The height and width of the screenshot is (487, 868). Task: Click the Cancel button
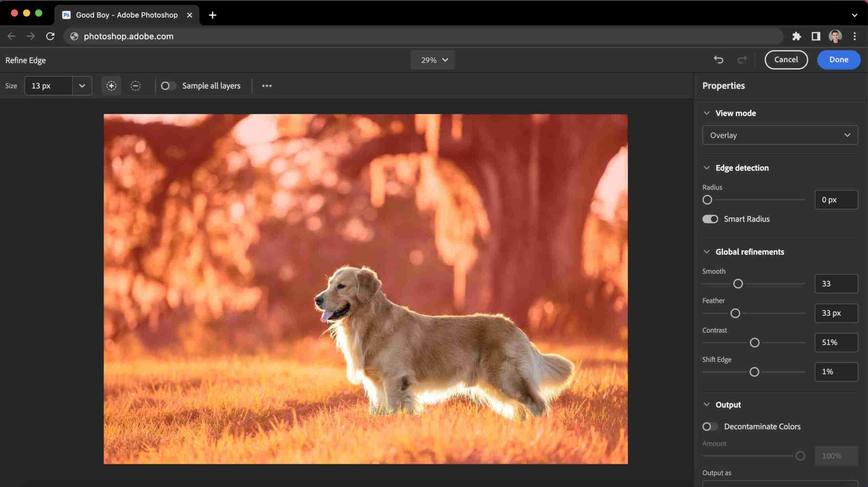pos(786,60)
